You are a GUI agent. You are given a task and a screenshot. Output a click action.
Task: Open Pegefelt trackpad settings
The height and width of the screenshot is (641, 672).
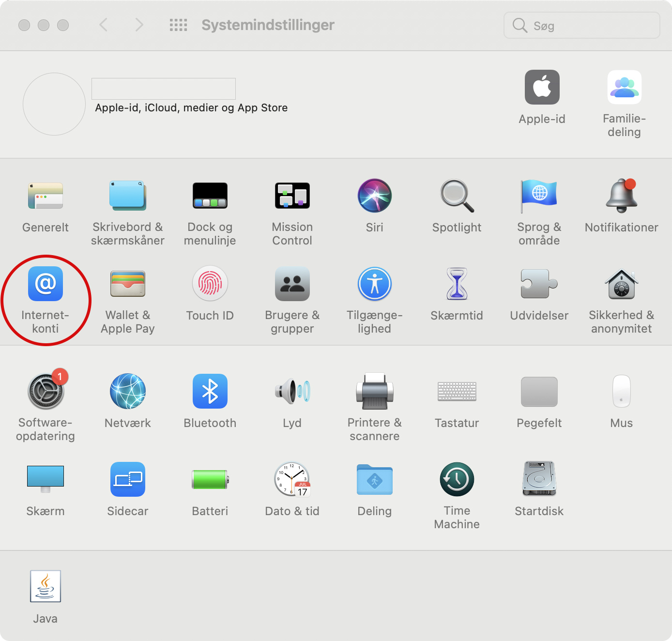539,391
